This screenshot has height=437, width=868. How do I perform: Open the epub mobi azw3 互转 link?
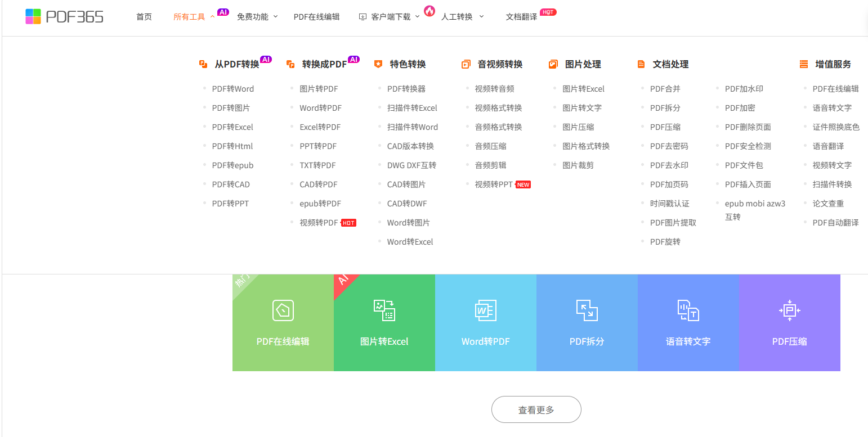coord(755,210)
